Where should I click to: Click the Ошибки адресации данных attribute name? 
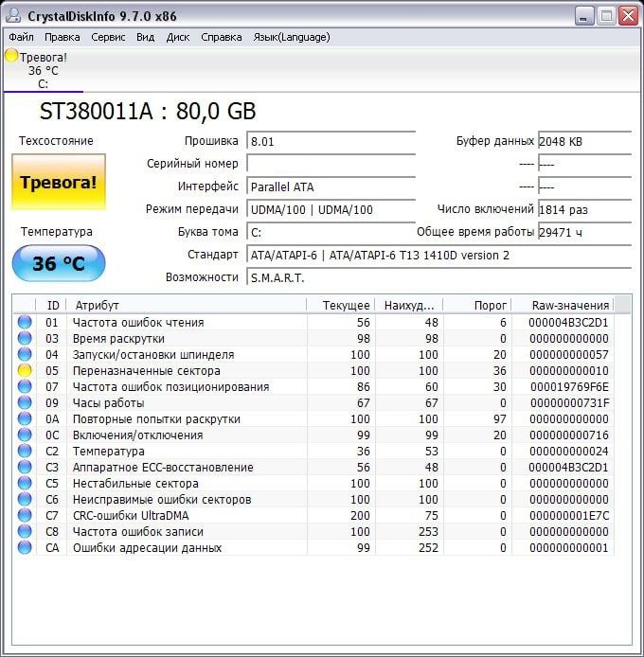coord(147,547)
